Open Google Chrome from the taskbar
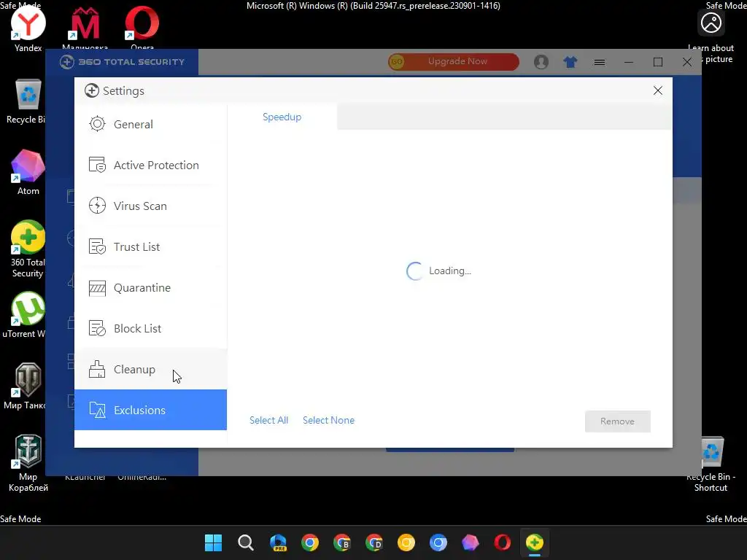This screenshot has width=747, height=560. (x=310, y=542)
